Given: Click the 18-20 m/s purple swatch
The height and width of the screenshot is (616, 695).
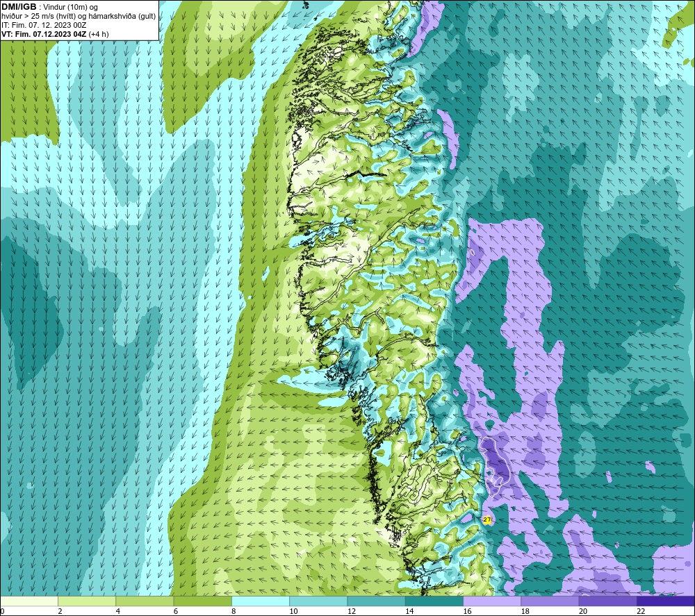Looking at the screenshot, I should tap(550, 601).
